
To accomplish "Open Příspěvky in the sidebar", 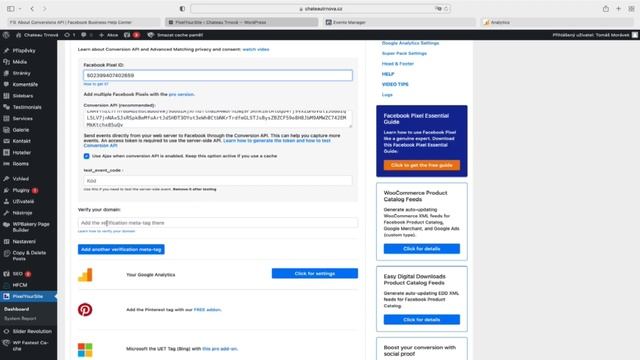I will (x=24, y=51).
